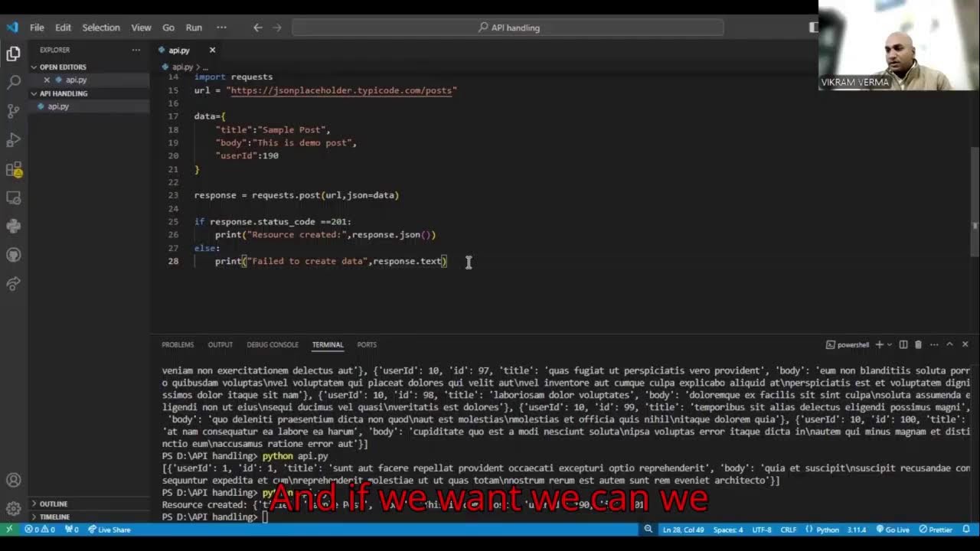Click the ports forwarded indicator in status bar

click(x=72, y=530)
